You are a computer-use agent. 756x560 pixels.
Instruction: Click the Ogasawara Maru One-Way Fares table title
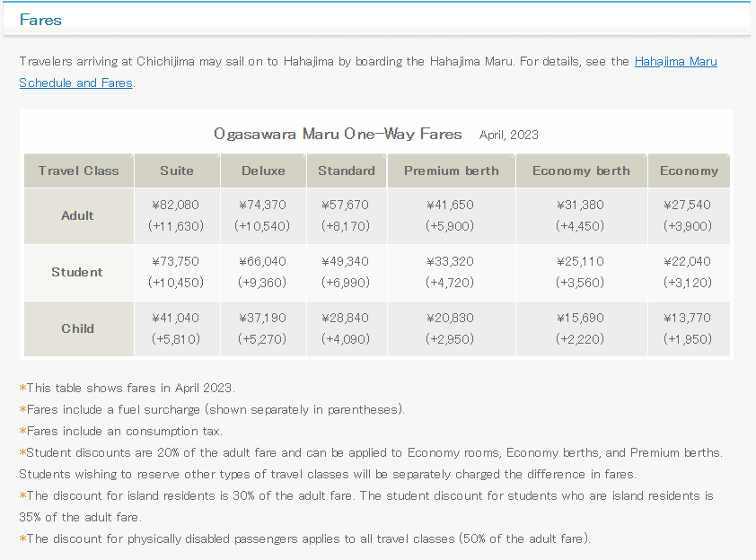coord(338,134)
